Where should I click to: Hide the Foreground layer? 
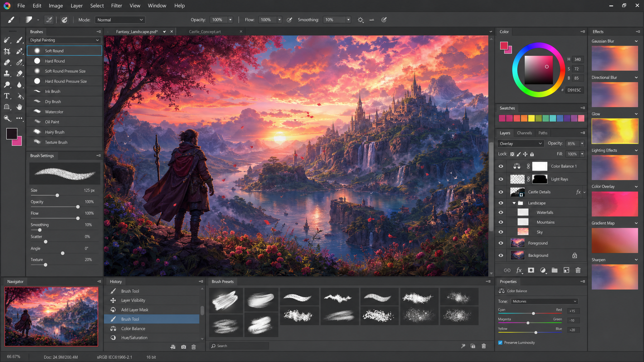[x=501, y=243]
